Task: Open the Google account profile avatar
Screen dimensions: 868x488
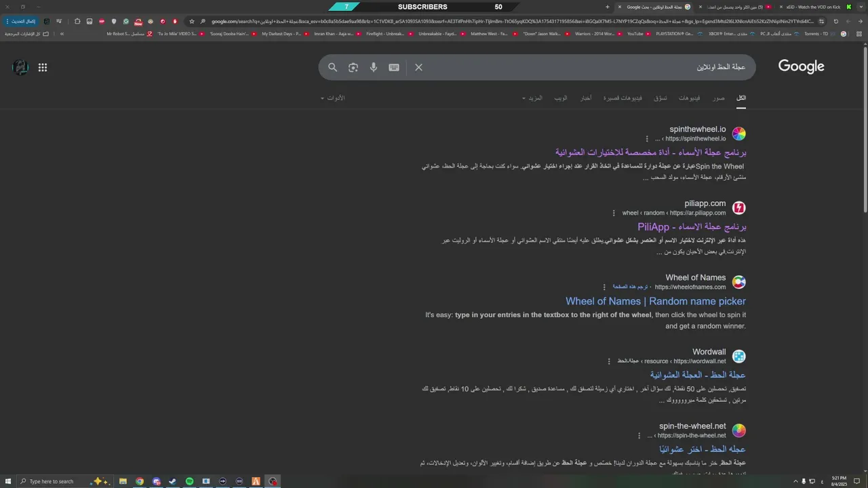Action: point(20,67)
